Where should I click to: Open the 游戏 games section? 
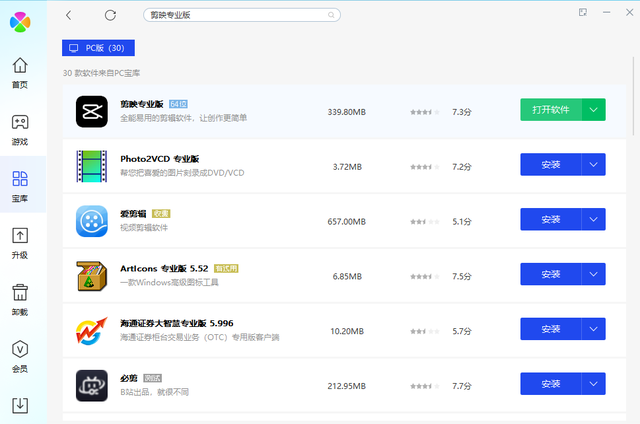pyautogui.click(x=20, y=130)
